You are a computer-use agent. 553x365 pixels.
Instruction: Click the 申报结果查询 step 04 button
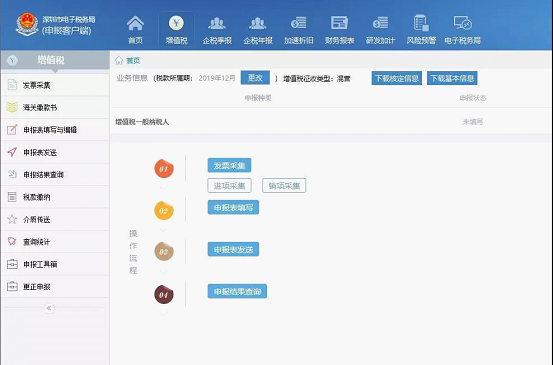tap(237, 291)
